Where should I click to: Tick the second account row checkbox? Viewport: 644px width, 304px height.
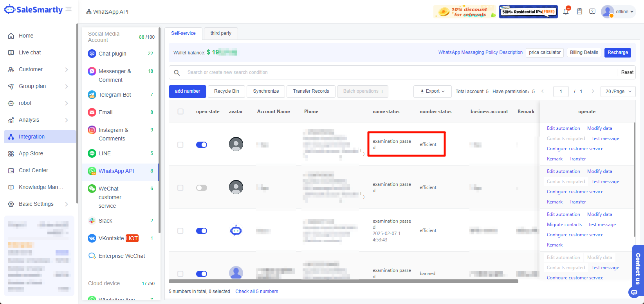click(x=180, y=188)
